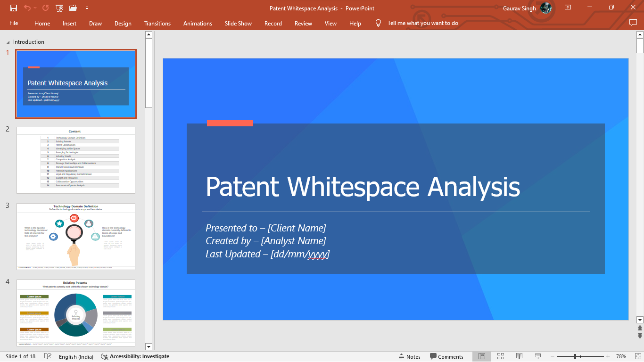The image size is (644, 362).
Task: Click the Gaurav Singh account name
Action: [x=520, y=8]
